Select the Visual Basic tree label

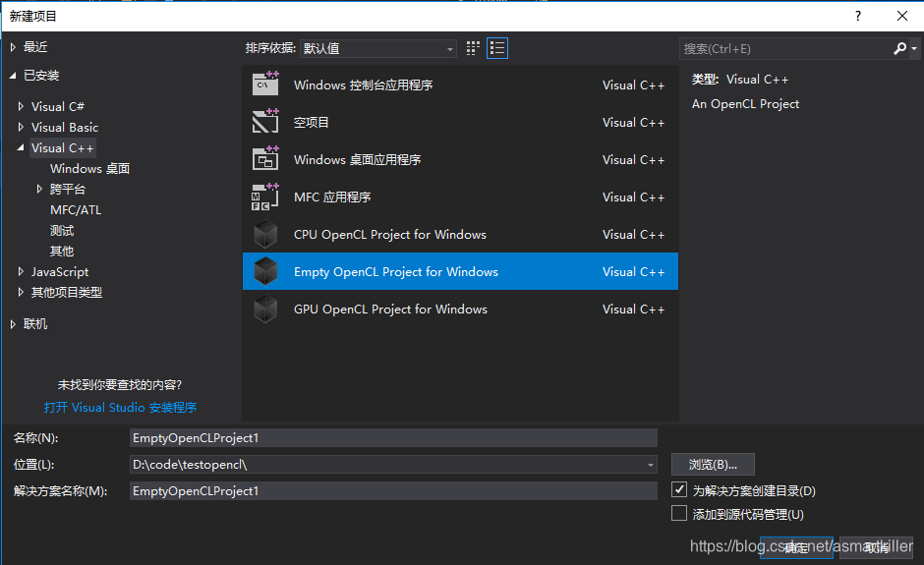64,128
